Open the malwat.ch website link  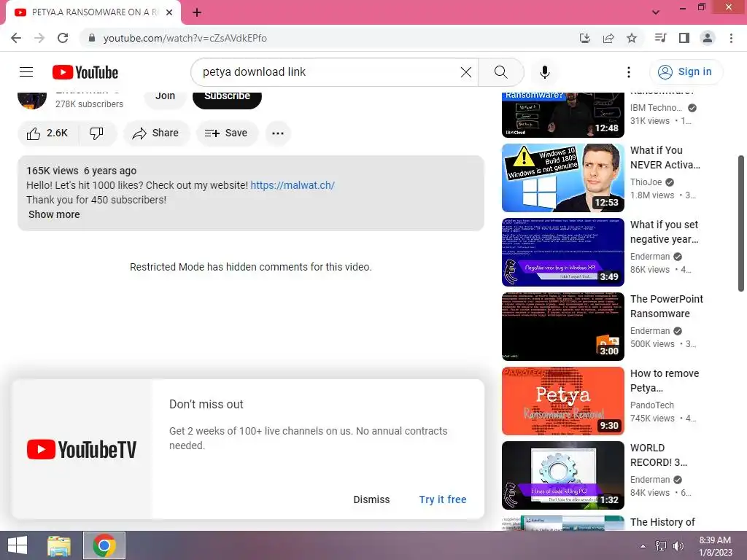(x=293, y=185)
